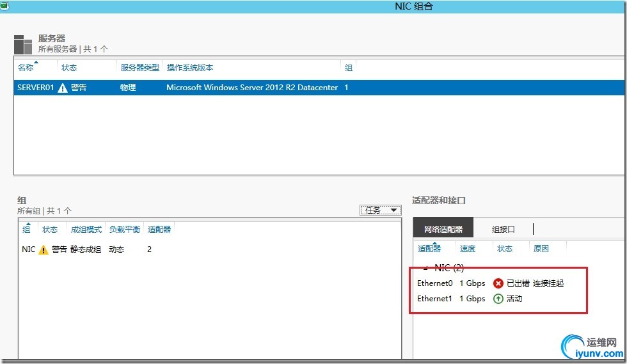
Task: Click the green active icon next to Ethernet1
Action: coord(498,299)
